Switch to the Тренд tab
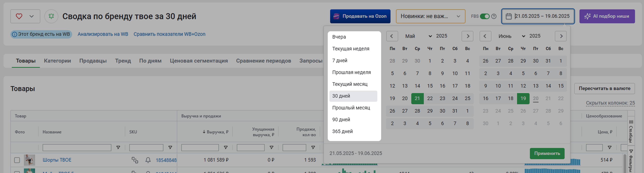 123,61
